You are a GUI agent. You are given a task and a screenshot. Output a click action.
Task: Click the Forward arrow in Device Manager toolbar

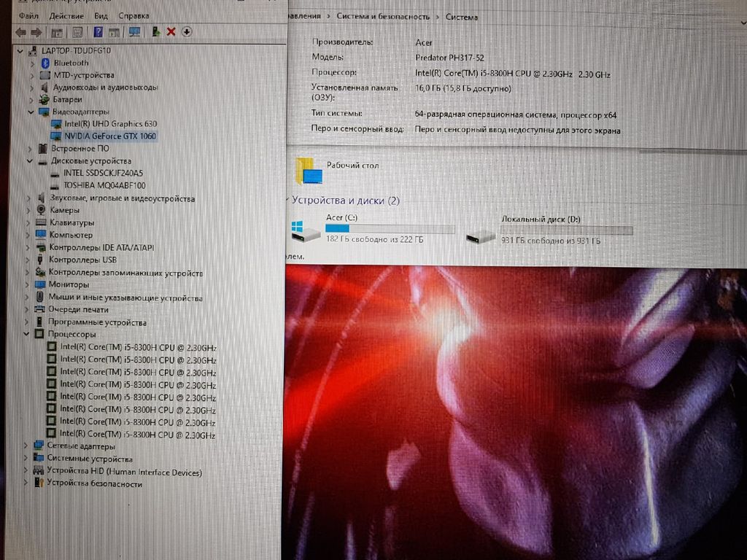(36, 32)
